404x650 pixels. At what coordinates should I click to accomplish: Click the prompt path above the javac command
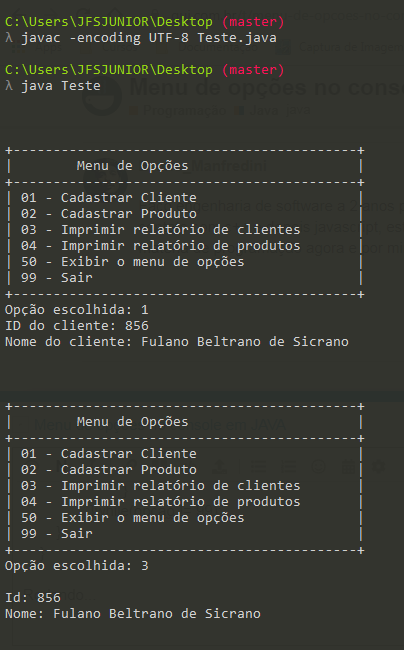109,22
